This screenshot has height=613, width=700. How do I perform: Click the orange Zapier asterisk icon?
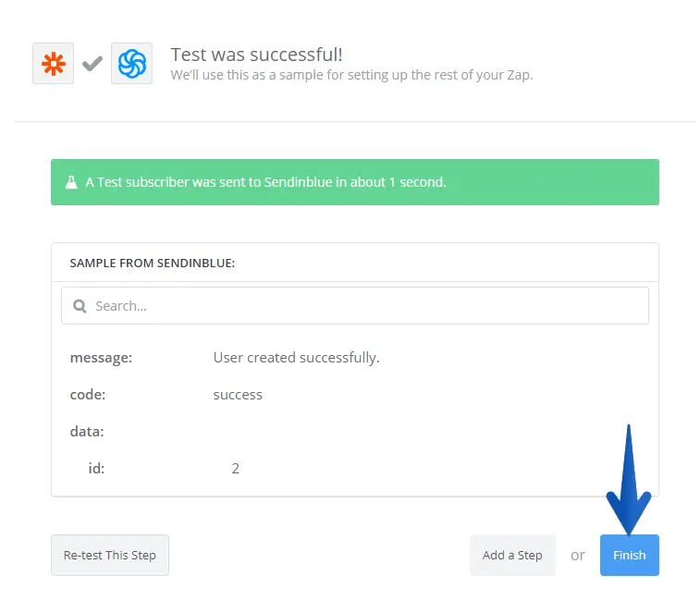53,64
